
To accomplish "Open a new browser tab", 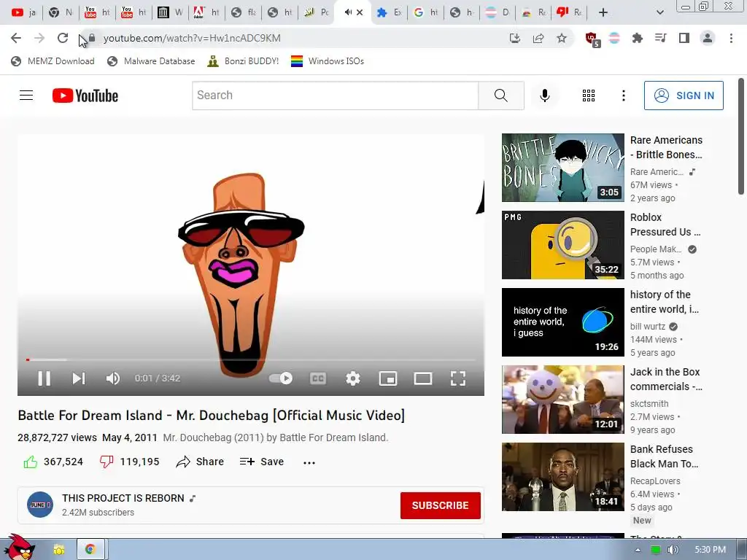I will [603, 12].
